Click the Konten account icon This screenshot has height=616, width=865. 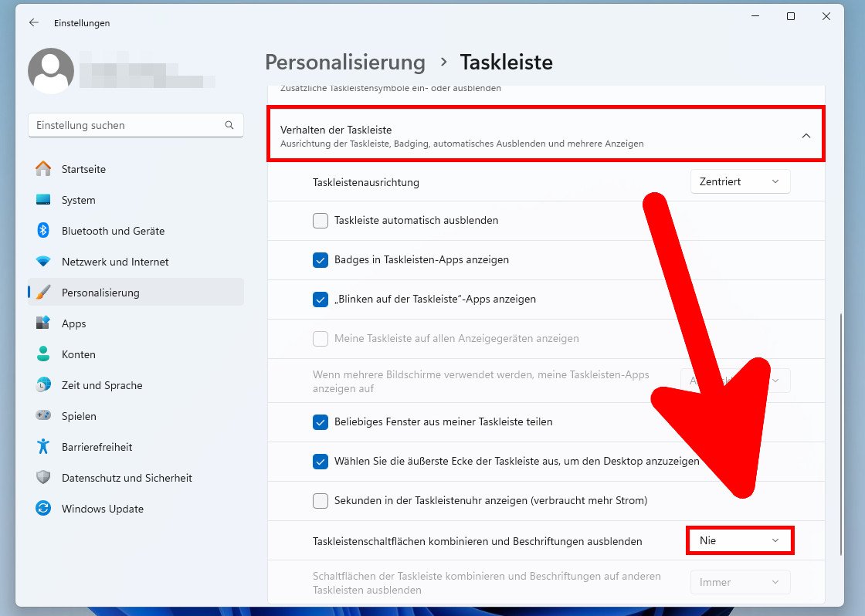pos(43,354)
